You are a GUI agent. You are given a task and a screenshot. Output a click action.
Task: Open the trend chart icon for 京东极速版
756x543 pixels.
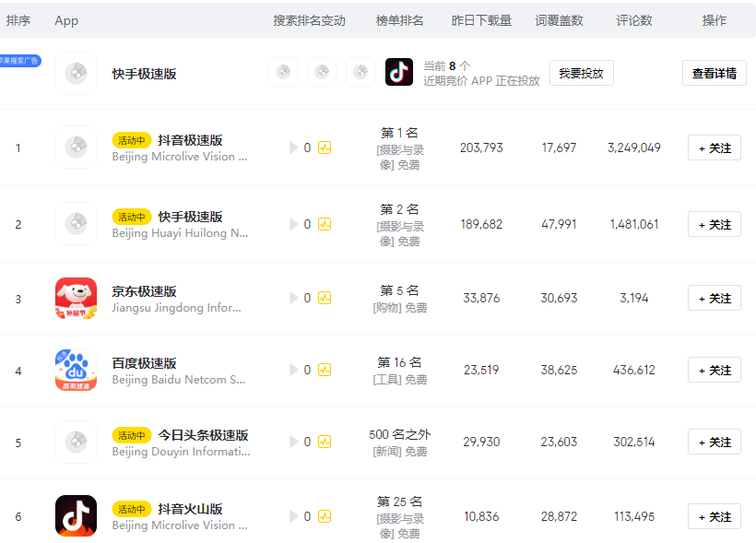pos(325,297)
